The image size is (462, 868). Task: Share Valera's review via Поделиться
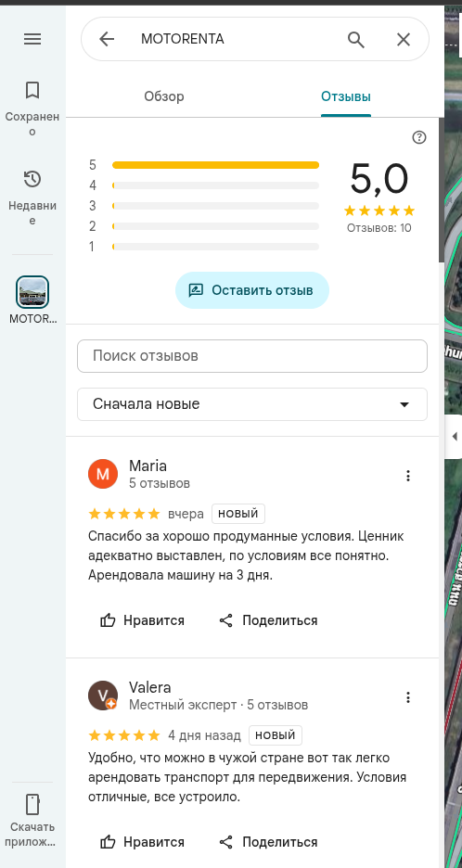268,843
